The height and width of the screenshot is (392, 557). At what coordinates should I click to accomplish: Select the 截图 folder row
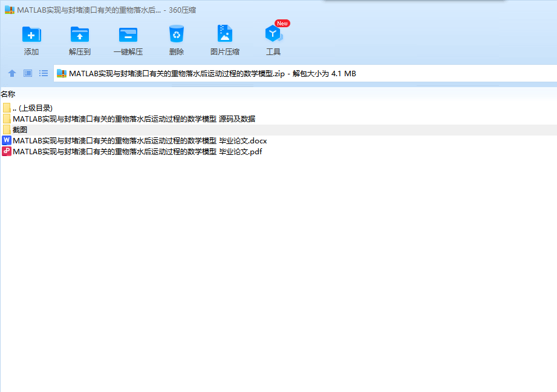278,129
